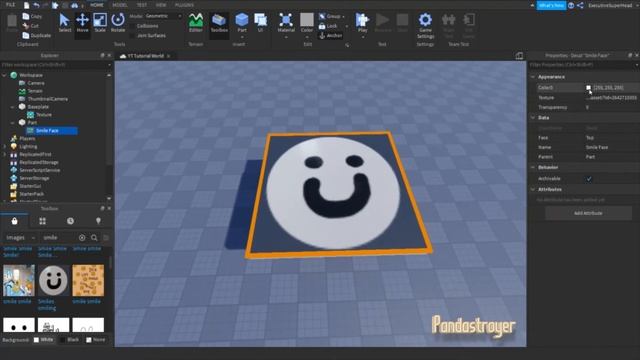Viewport: 640px width, 360px height.
Task: Click the What's New button
Action: (551, 5)
